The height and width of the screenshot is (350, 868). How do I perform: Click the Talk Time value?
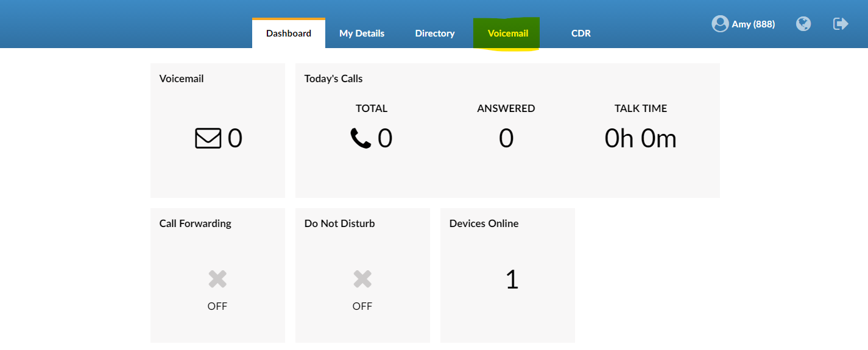[x=640, y=139]
